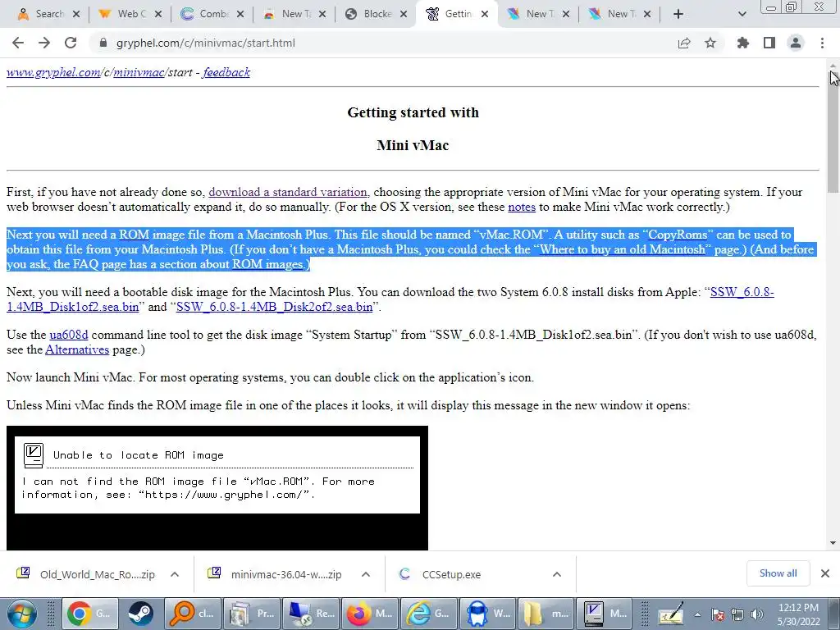This screenshot has width=840, height=630.
Task: Open a new browser tab
Action: pyautogui.click(x=678, y=14)
